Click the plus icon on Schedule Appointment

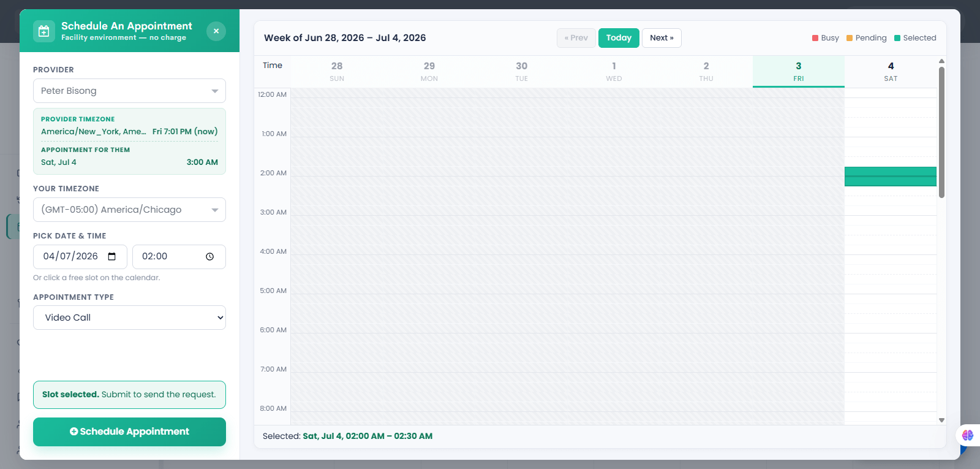74,432
